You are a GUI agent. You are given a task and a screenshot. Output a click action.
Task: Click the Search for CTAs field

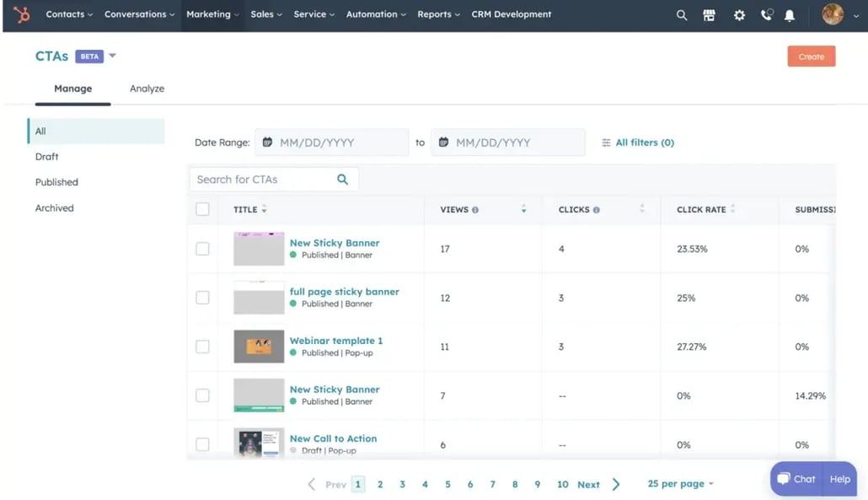click(x=263, y=180)
